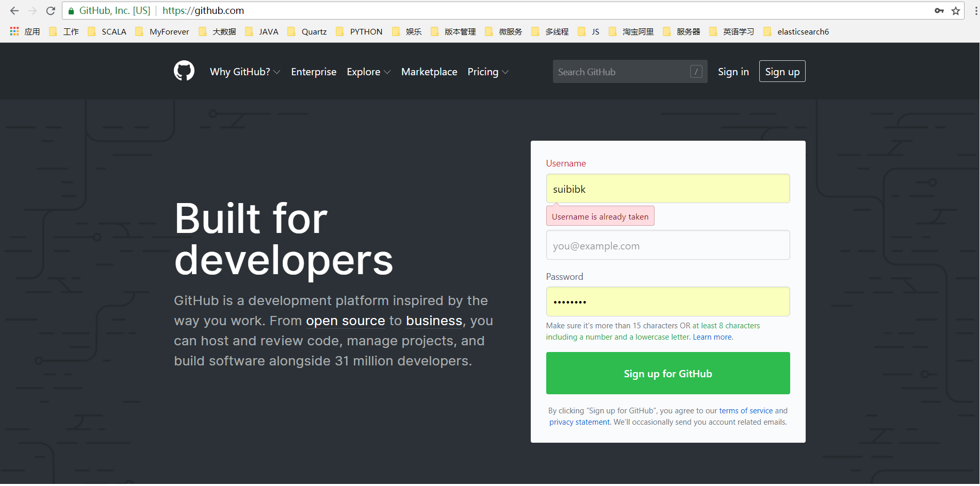Expand the Pricing dropdown menu
Viewport: 980px width, 486px height.
488,72
